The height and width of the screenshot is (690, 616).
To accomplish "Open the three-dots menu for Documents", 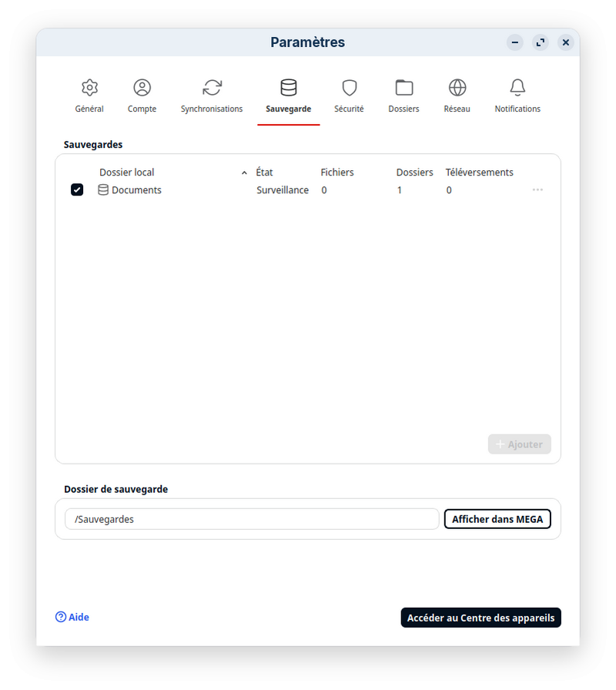I will pos(537,190).
